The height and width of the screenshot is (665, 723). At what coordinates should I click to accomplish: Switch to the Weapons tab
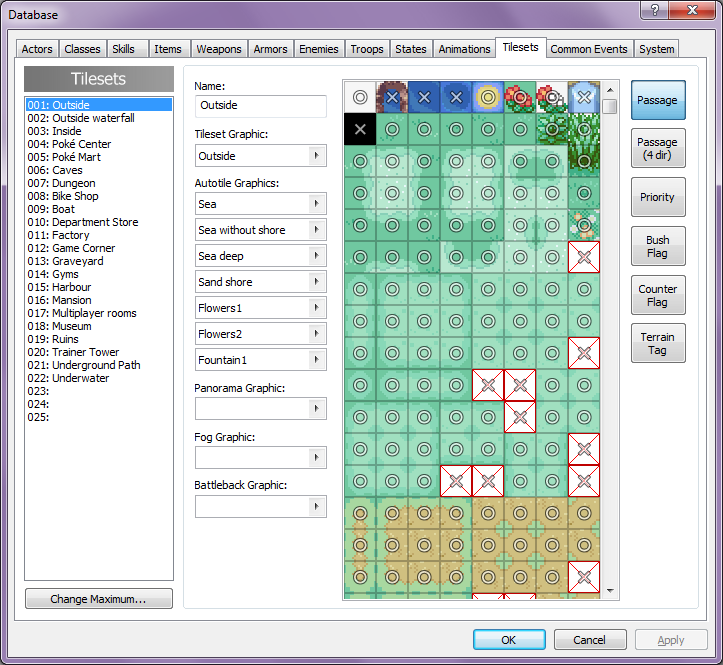[219, 49]
